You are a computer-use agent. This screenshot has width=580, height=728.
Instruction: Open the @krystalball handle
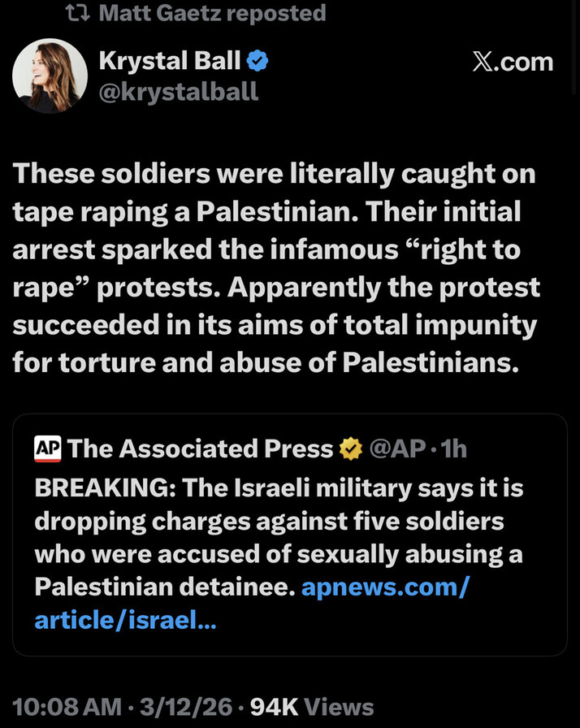point(178,91)
